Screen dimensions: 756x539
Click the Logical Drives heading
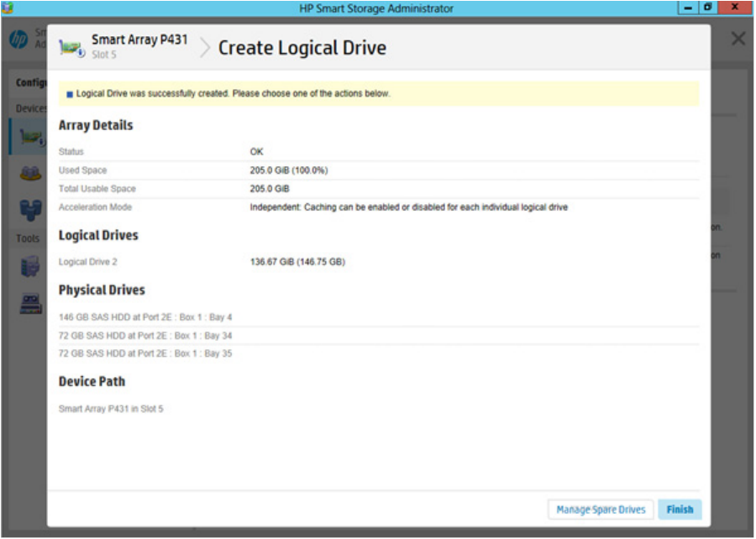98,235
